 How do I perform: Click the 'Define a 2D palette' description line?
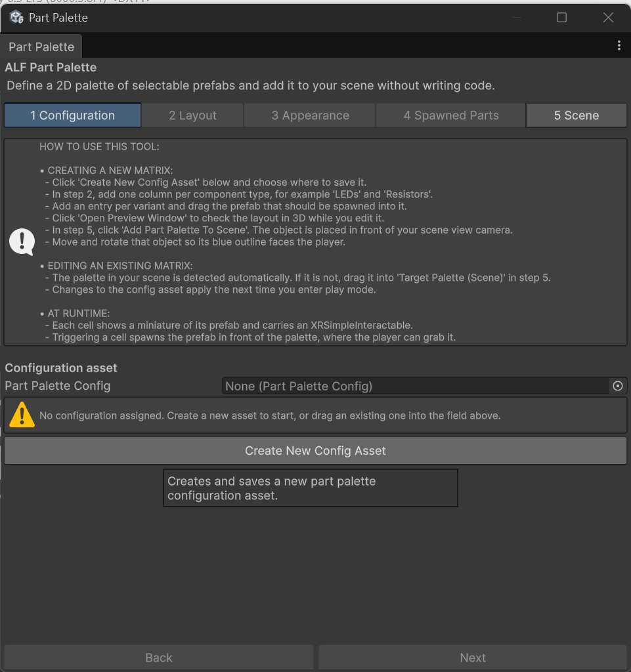pos(251,86)
